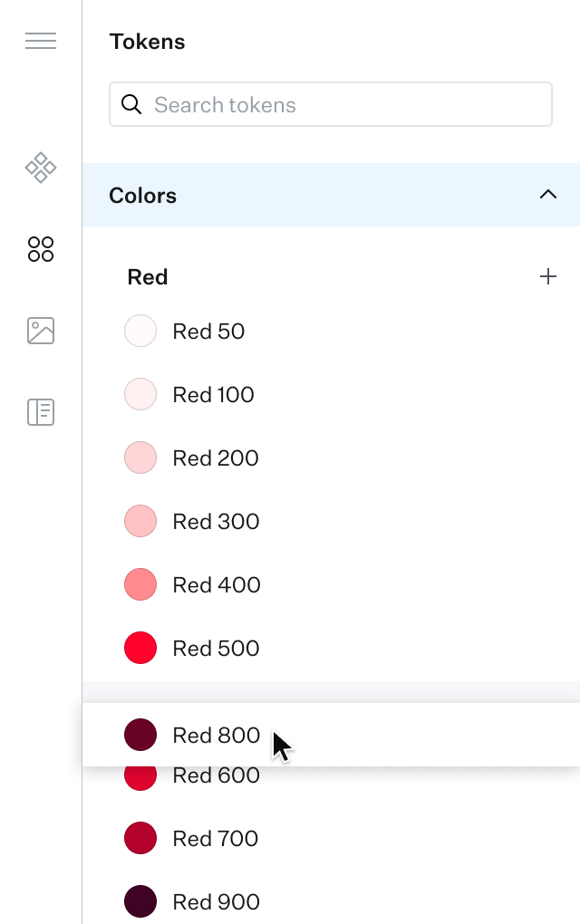Open the image assets sidebar icon
The image size is (580, 924).
pos(41,331)
